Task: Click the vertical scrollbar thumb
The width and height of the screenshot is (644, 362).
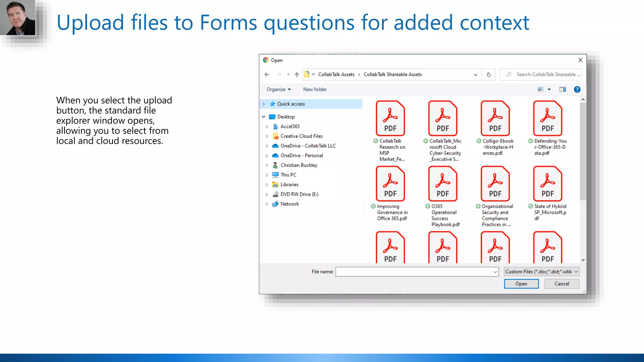Action: point(583,151)
